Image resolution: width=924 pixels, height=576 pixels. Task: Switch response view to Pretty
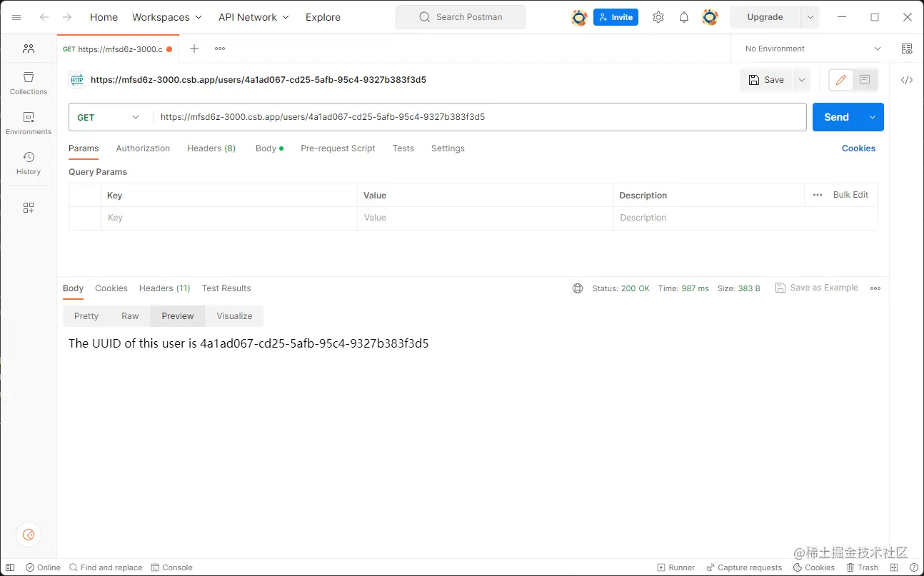[x=86, y=316]
